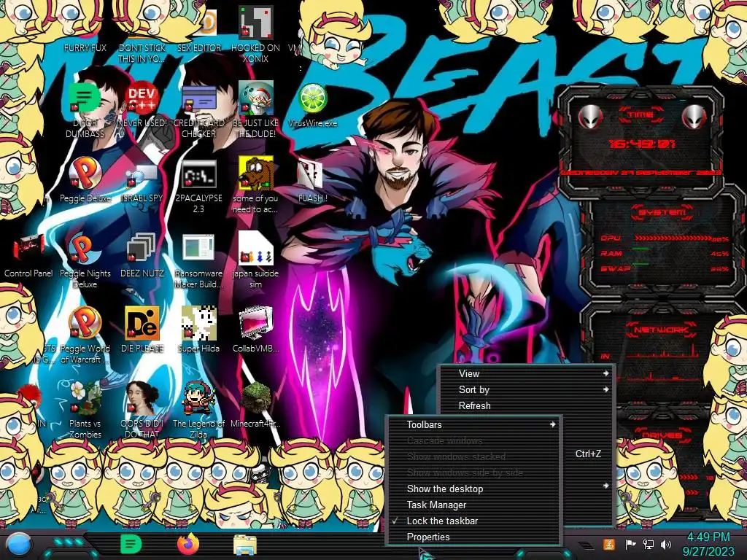This screenshot has width=747, height=560.
Task: Select the OOPS DID I DO THAT portrait icon
Action: click(142, 398)
